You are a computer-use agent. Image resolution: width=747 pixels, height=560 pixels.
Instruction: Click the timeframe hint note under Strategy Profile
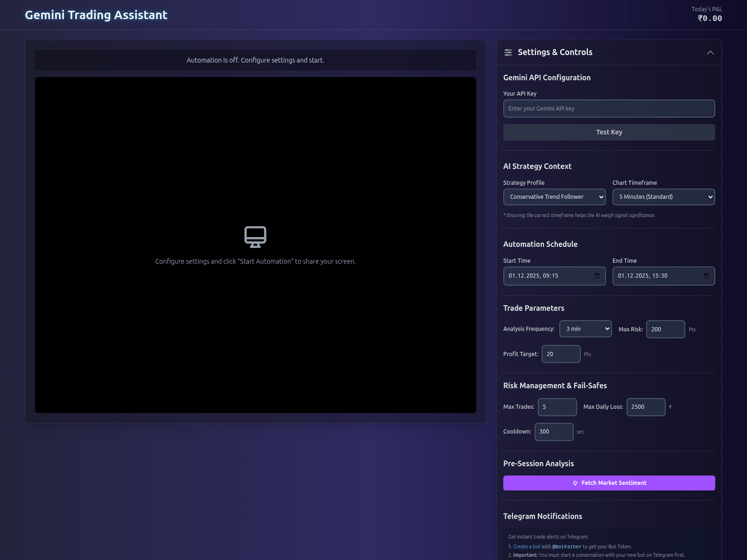tap(579, 215)
